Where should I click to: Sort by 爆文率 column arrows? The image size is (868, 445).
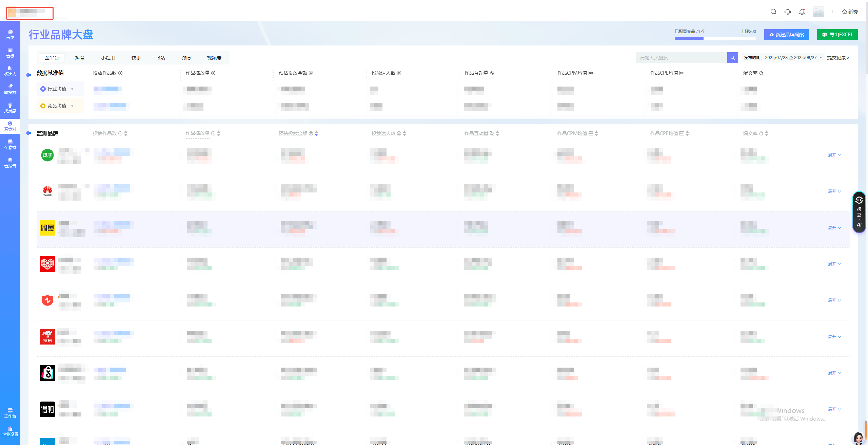pyautogui.click(x=766, y=133)
